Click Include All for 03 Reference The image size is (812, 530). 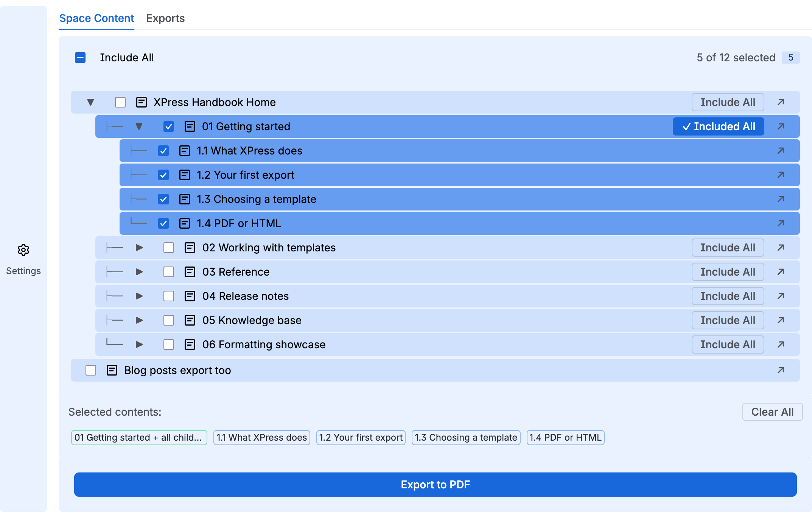pyautogui.click(x=728, y=272)
